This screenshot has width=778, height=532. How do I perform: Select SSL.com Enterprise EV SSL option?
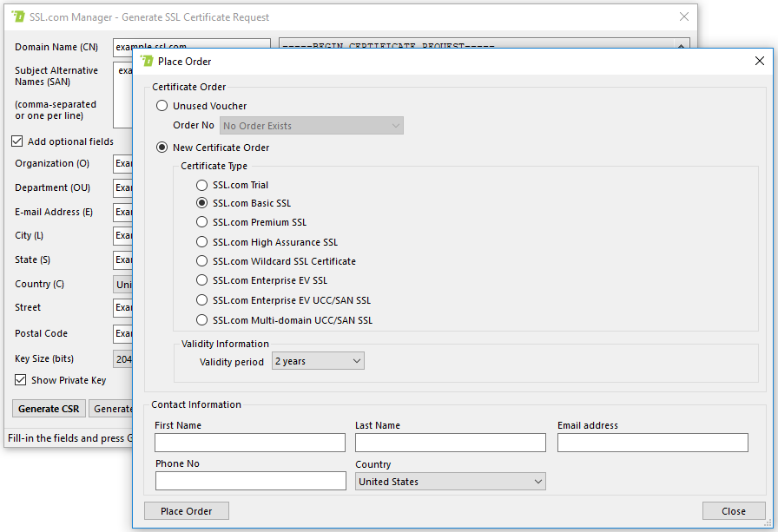click(x=202, y=281)
